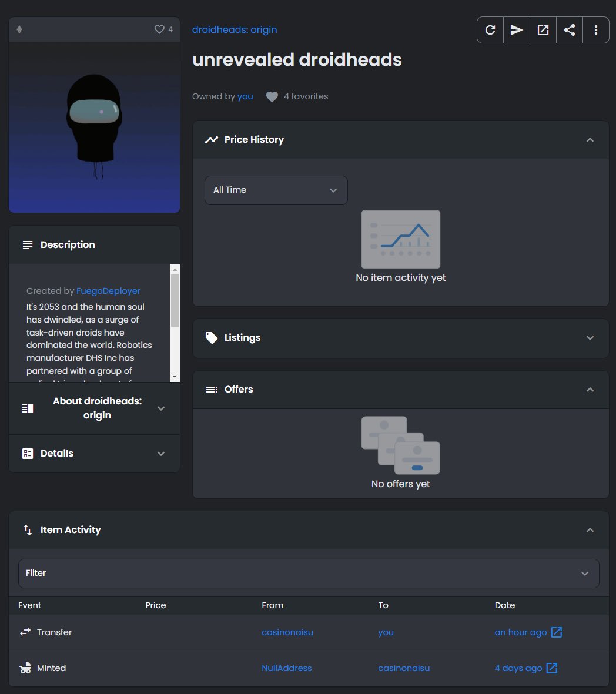
Task: Click 'an hour ago' date link
Action: tap(521, 632)
